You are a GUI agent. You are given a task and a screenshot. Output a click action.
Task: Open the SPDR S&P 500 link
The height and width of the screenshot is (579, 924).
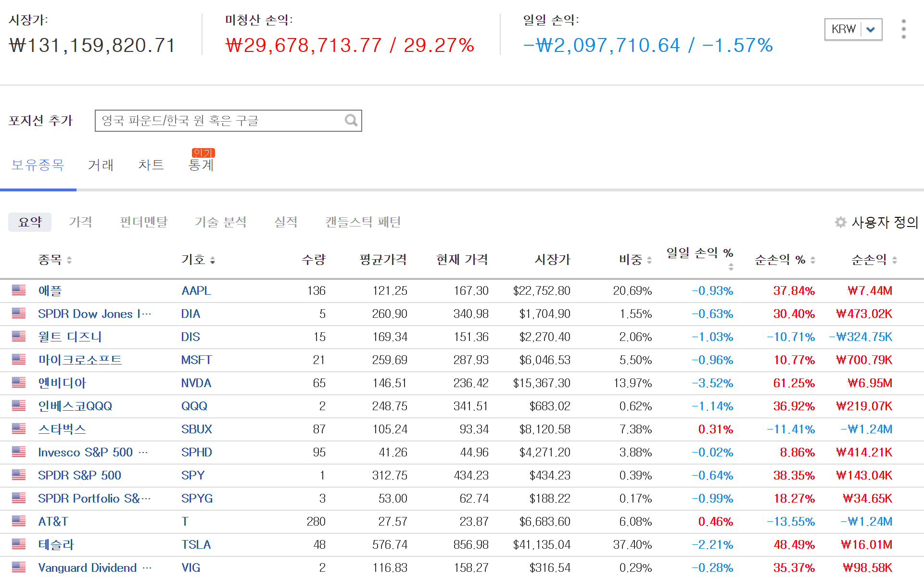80,475
